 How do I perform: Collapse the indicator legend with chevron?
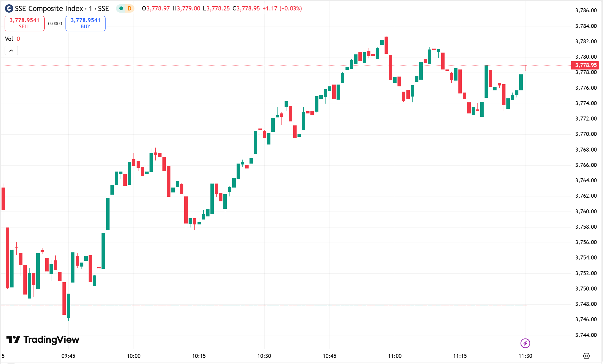(11, 50)
